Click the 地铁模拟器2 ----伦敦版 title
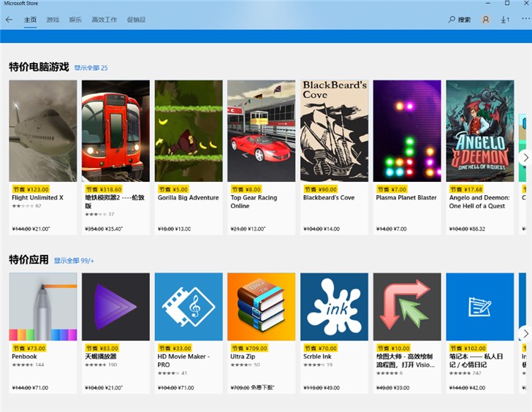 pos(115,202)
